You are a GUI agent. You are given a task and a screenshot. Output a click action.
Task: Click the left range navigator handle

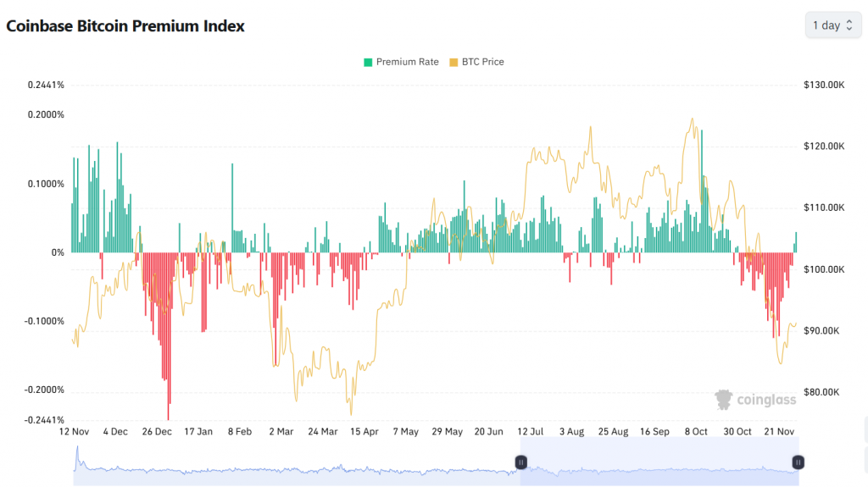520,462
